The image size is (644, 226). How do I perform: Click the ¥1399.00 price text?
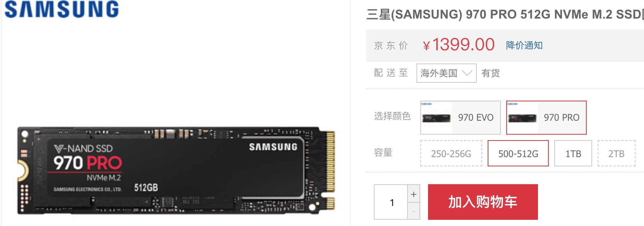tap(459, 45)
